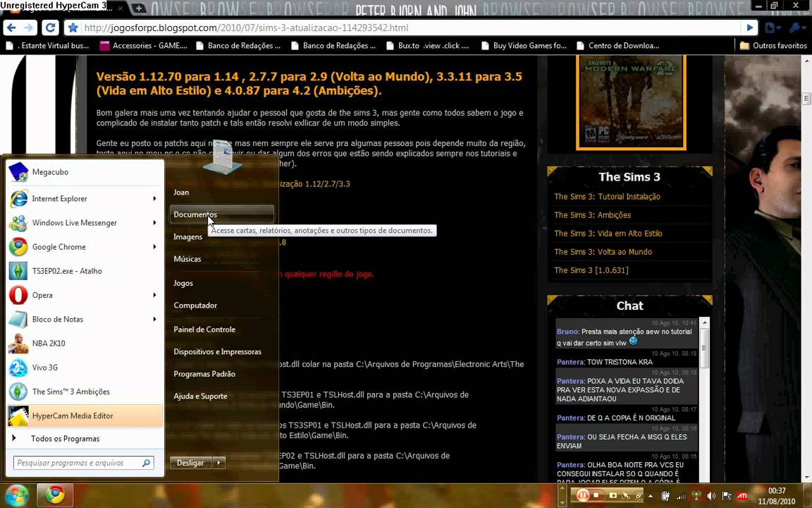Run the TS3EP02.exe - Atalho shortcut

coord(85,271)
